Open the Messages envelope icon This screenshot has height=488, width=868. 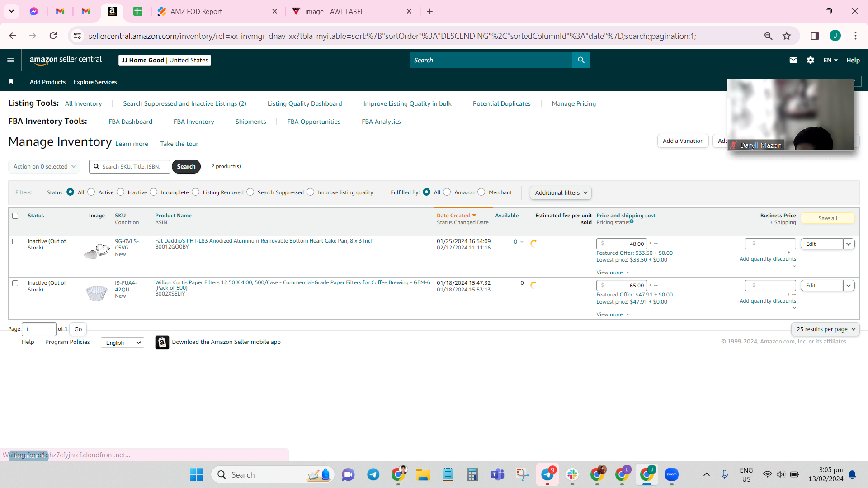click(793, 60)
